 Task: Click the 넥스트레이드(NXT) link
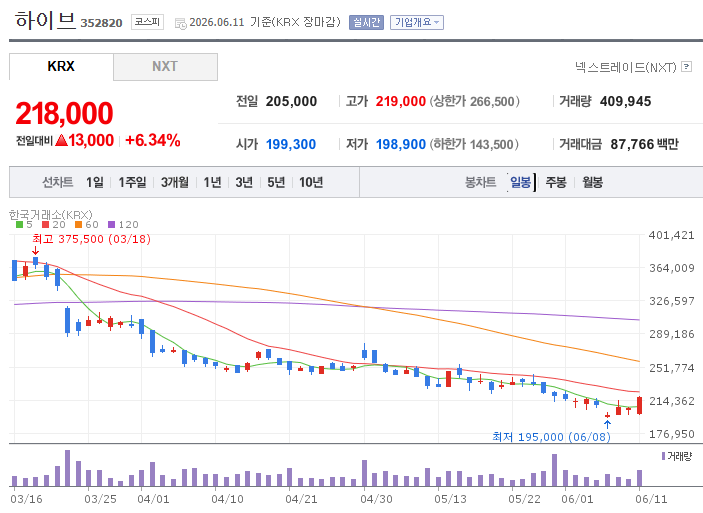(x=625, y=67)
